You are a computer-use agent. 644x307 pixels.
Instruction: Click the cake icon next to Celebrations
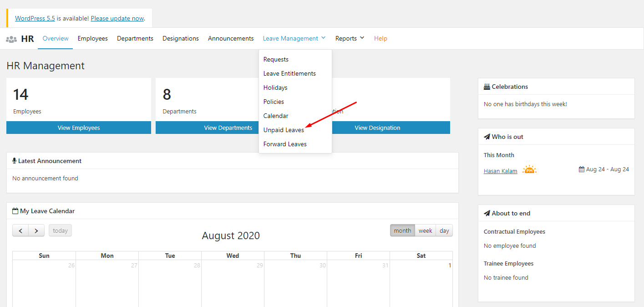pyautogui.click(x=486, y=86)
